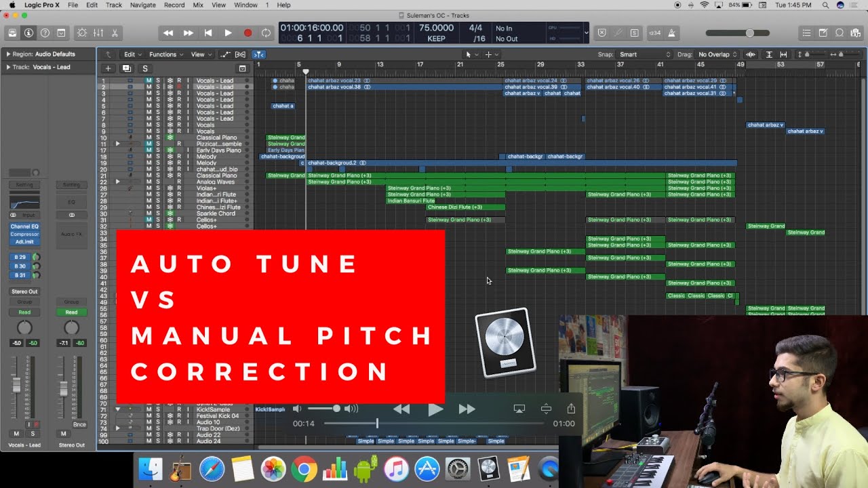
Task: Toggle the Inspector info button
Action: (28, 33)
